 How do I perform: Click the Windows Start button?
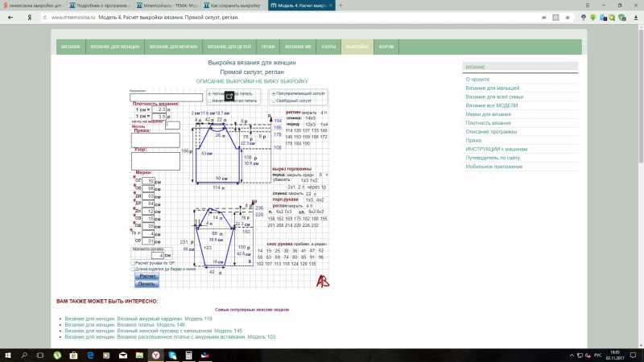(8, 355)
